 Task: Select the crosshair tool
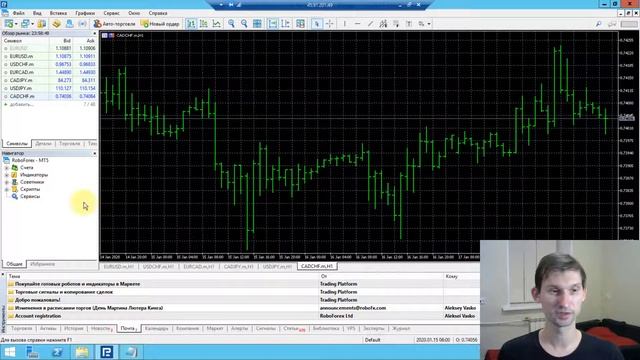[x=329, y=24]
